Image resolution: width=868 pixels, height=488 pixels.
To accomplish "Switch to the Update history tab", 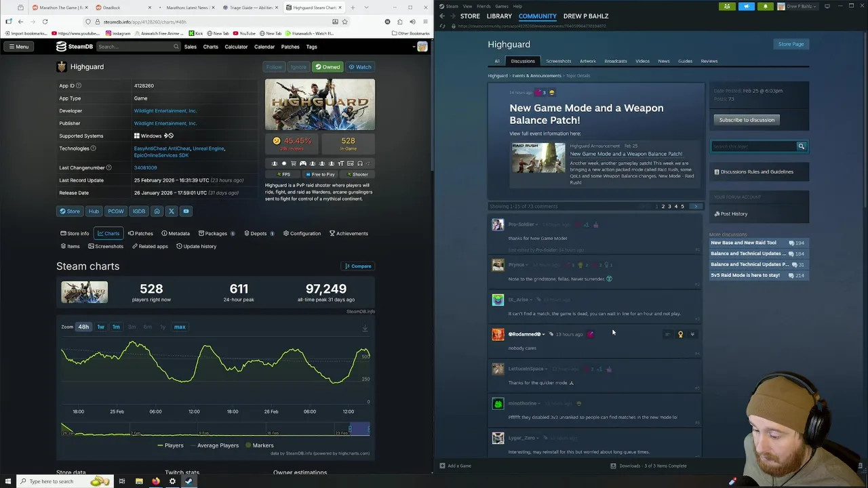I will point(196,247).
